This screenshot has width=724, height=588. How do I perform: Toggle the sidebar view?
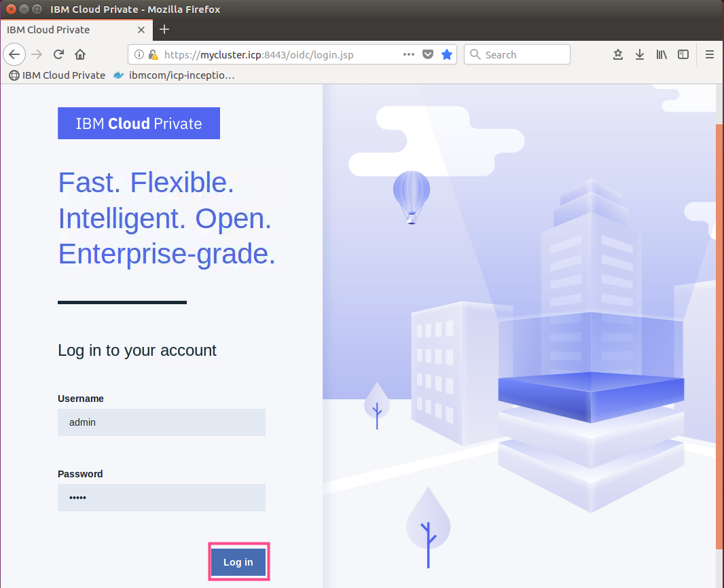pos(683,54)
